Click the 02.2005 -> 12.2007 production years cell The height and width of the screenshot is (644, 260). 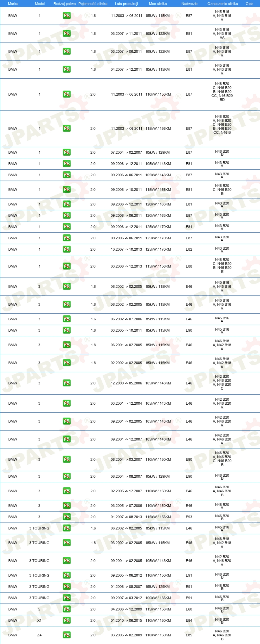[x=126, y=491]
